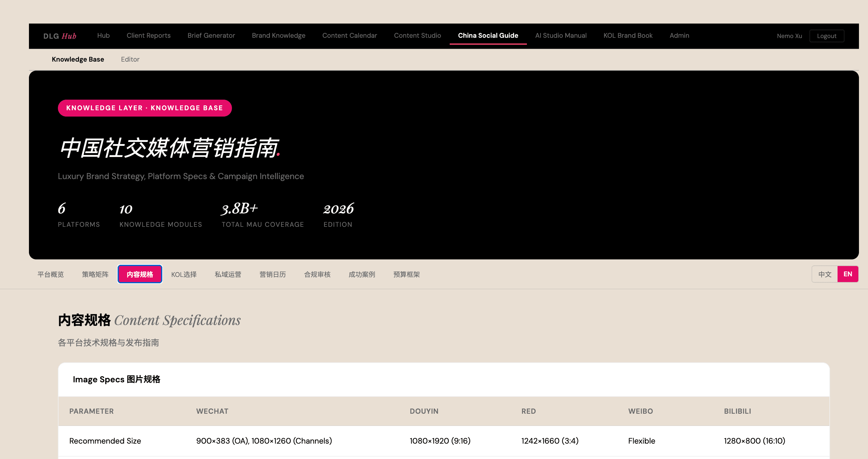The width and height of the screenshot is (868, 459).
Task: Switch to Editor sub-tab
Action: tap(130, 59)
